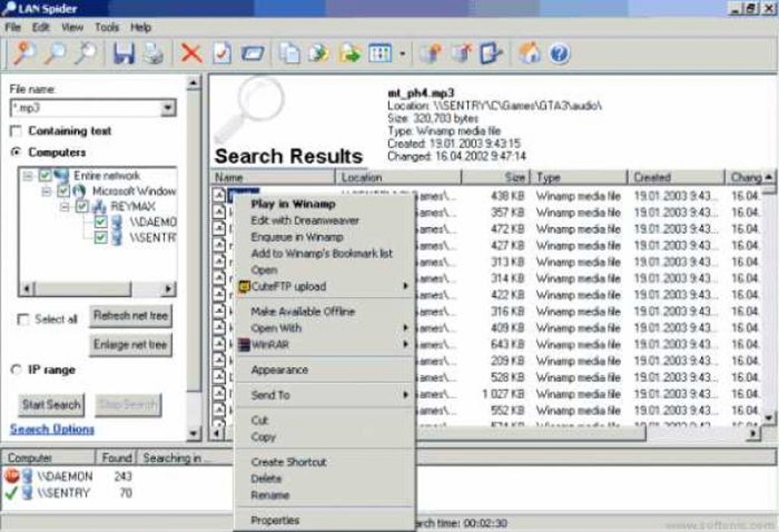Click the move-to-folder toolbar icon
The image size is (779, 532).
point(350,53)
